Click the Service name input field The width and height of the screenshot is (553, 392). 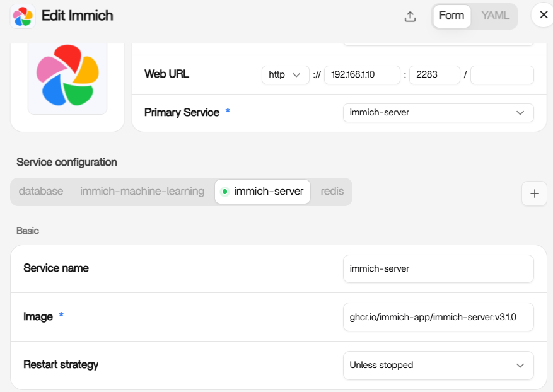(438, 269)
